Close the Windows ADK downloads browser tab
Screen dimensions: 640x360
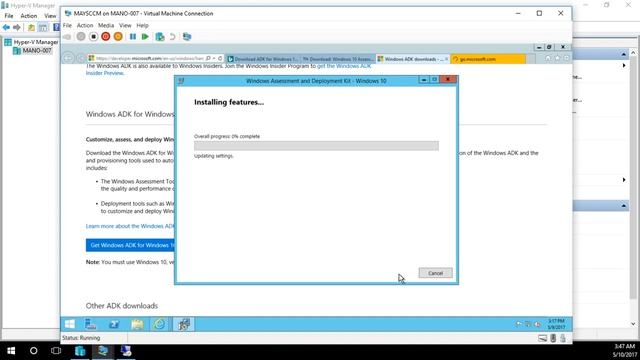coord(446,59)
